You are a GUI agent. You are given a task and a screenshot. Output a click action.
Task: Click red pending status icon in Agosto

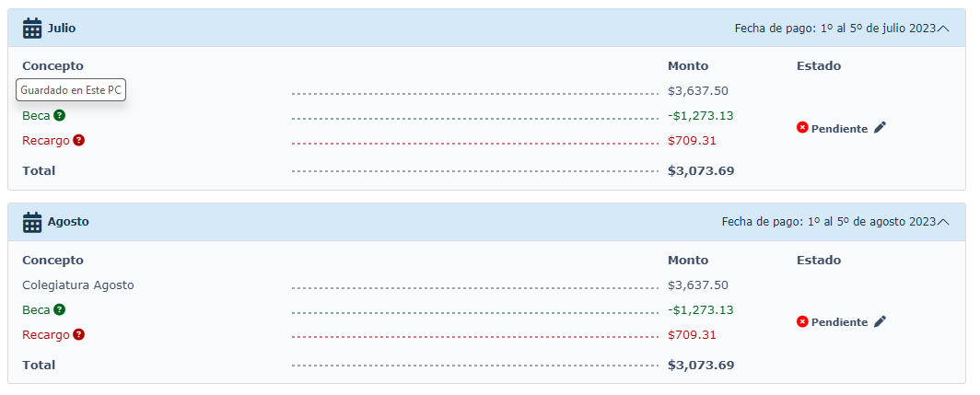click(x=802, y=321)
